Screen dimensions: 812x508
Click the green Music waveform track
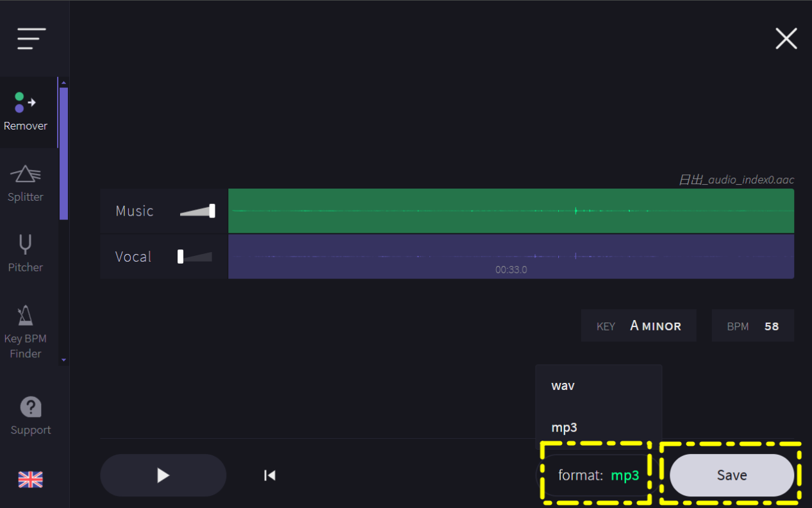click(x=511, y=211)
